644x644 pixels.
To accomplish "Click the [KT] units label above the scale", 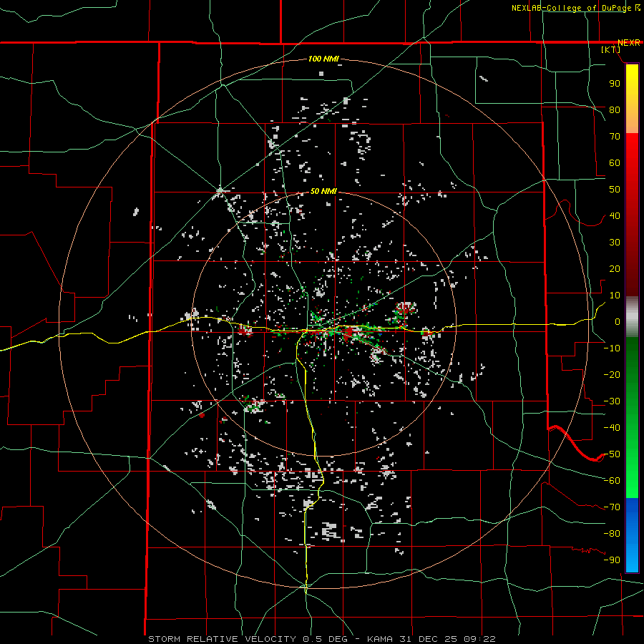I will pos(611,49).
